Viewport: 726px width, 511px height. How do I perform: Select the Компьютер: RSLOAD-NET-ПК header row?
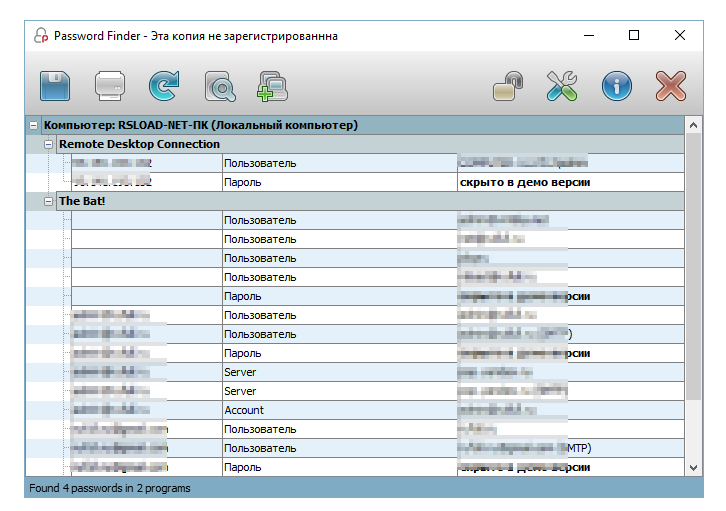pos(363,125)
